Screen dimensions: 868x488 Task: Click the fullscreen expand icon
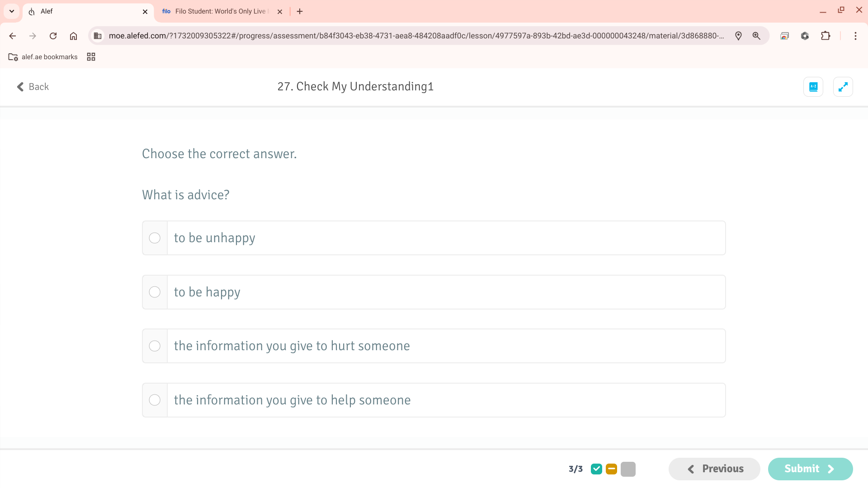(843, 87)
